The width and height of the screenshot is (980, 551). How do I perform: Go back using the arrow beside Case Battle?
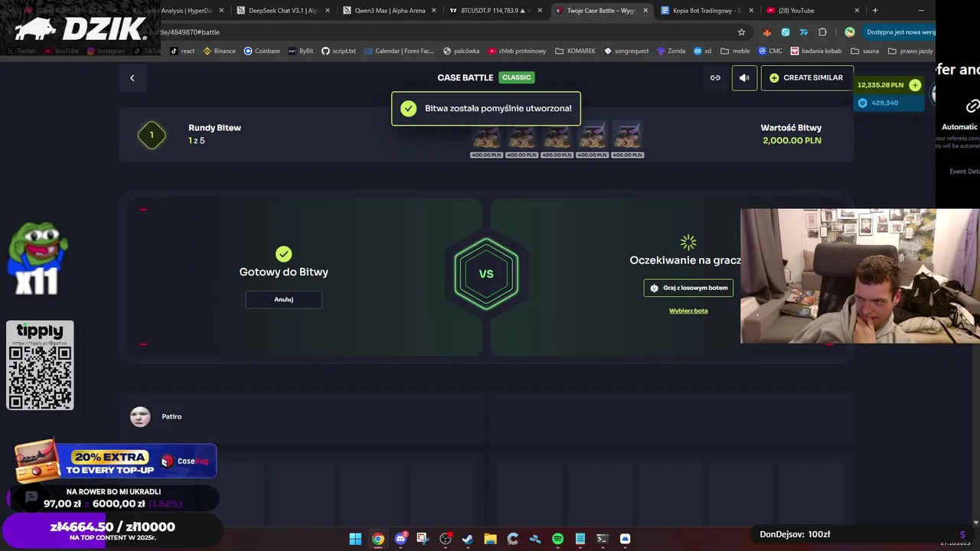[x=132, y=78]
